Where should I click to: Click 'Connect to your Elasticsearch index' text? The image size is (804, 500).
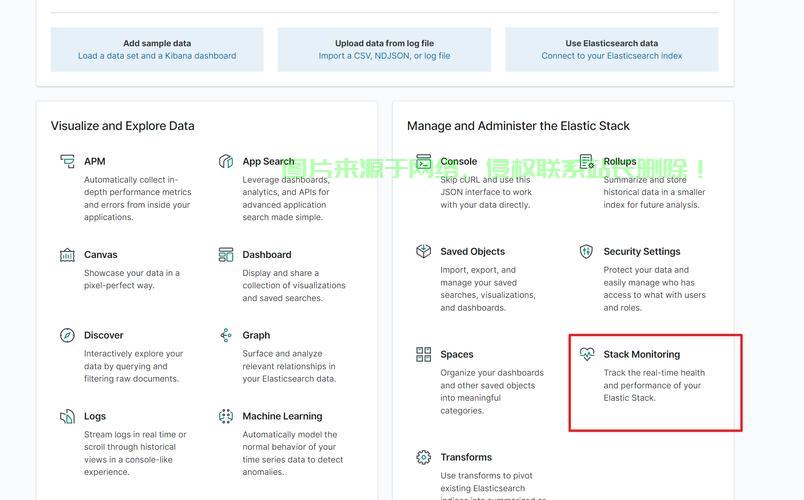pyautogui.click(x=612, y=56)
